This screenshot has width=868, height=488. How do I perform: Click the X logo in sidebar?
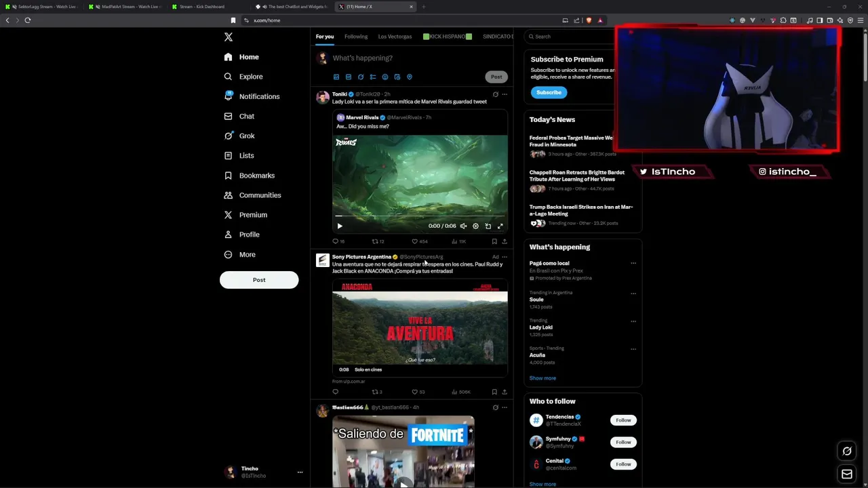(x=229, y=37)
